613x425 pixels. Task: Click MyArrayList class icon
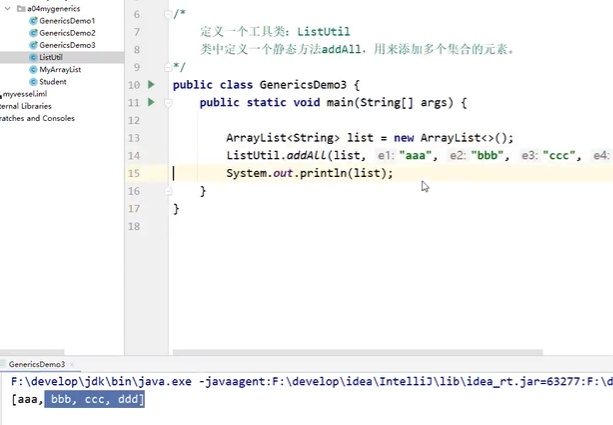coord(33,70)
